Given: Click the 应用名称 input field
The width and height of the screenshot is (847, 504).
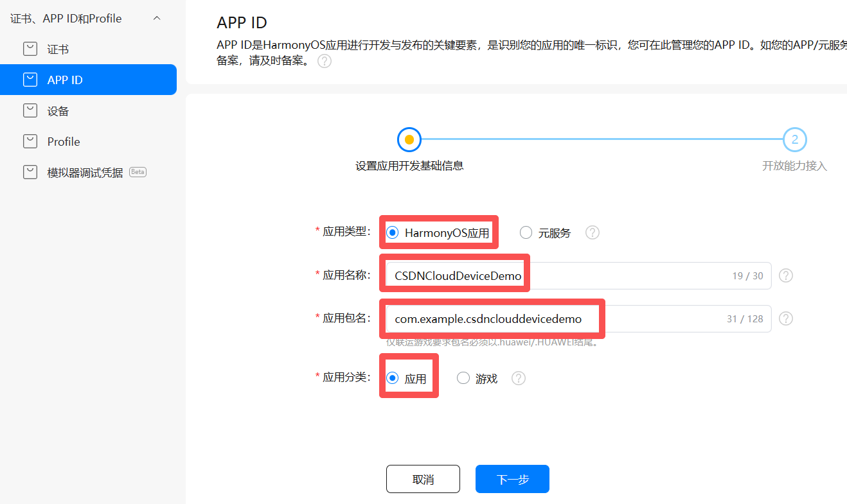Looking at the screenshot, I should (578, 275).
